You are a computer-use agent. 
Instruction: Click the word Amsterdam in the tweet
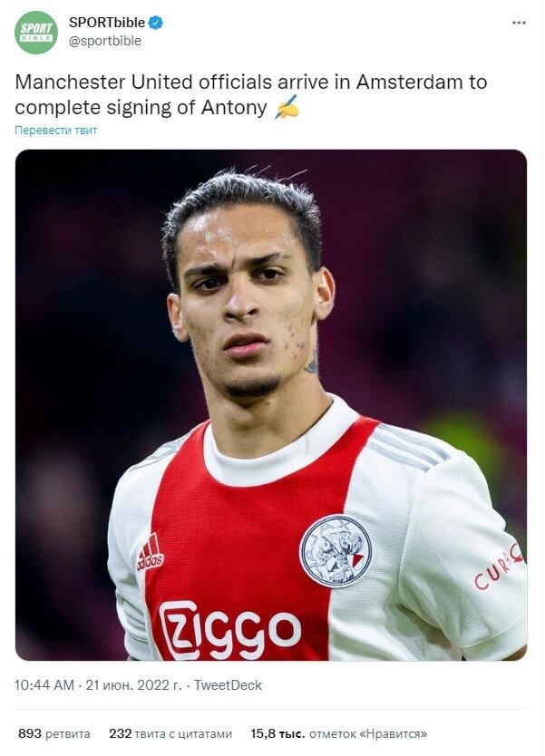[410, 82]
